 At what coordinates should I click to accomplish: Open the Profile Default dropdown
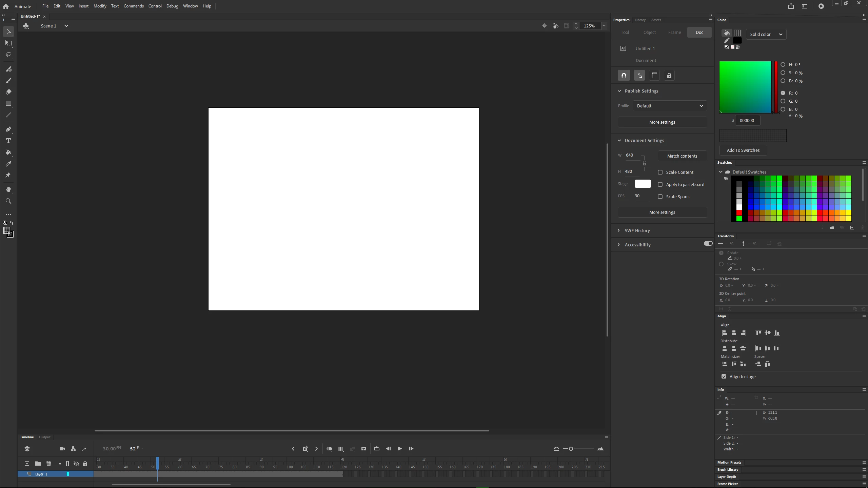670,106
